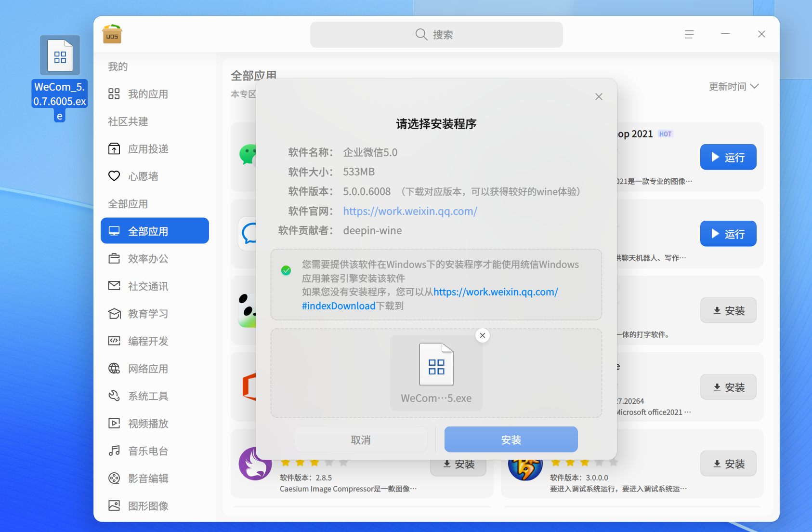The width and height of the screenshot is (812, 532).
Task: Click the software version 5.0.0.6008 text
Action: pyautogui.click(x=367, y=191)
